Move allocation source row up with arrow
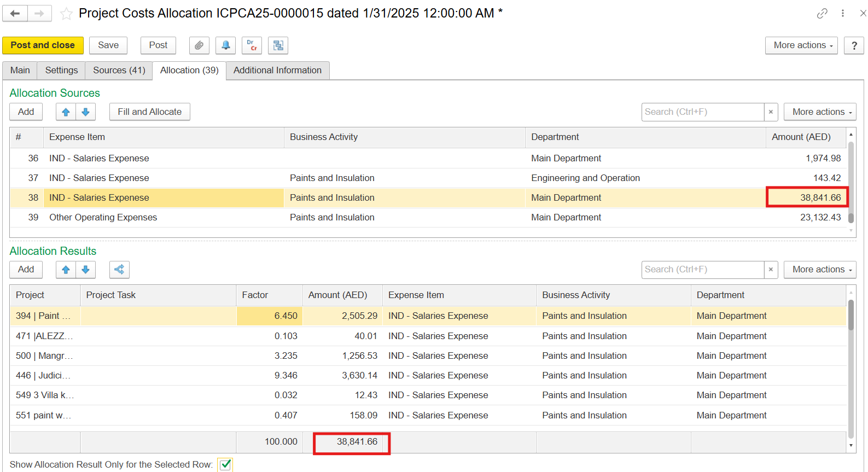This screenshot has height=472, width=868. tap(66, 112)
